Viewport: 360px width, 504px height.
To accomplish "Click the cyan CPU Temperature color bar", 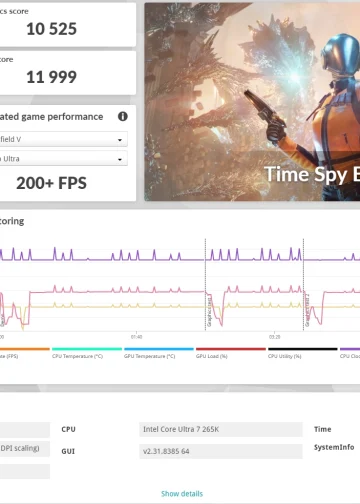I will (x=87, y=349).
